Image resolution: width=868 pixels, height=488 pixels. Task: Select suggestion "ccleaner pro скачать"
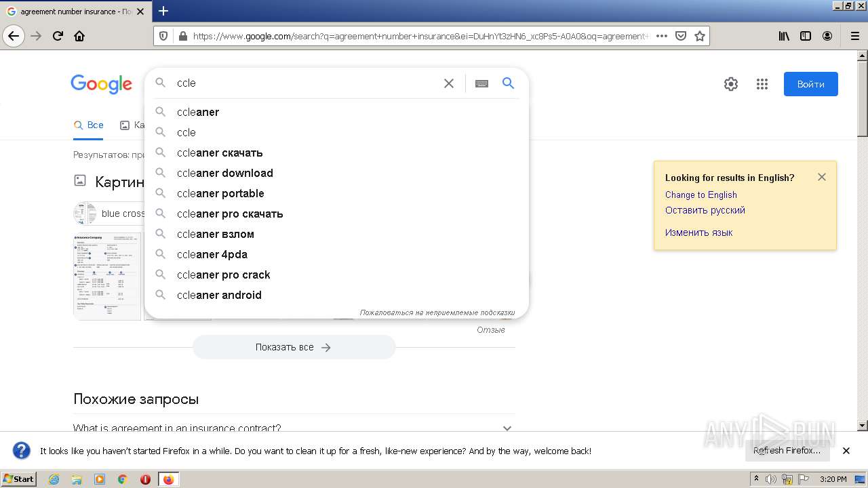point(336,213)
